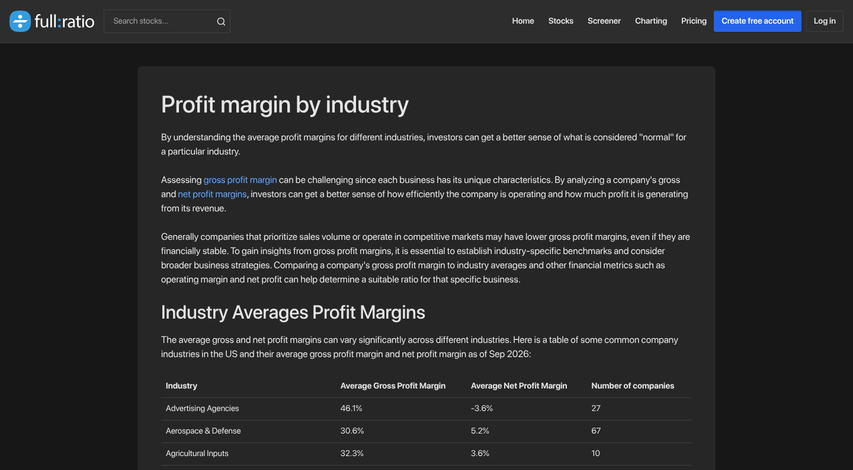The image size is (853, 470).
Task: Click the 27 companies count cell
Action: [596, 409]
